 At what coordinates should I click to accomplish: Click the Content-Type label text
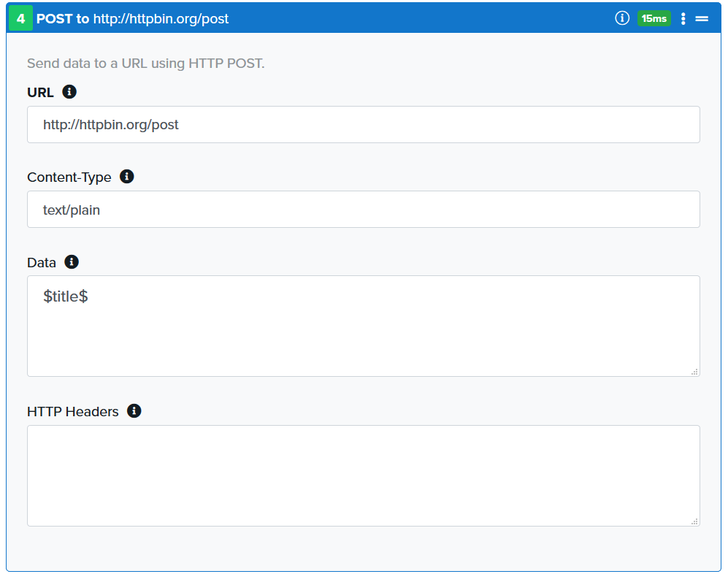[69, 177]
